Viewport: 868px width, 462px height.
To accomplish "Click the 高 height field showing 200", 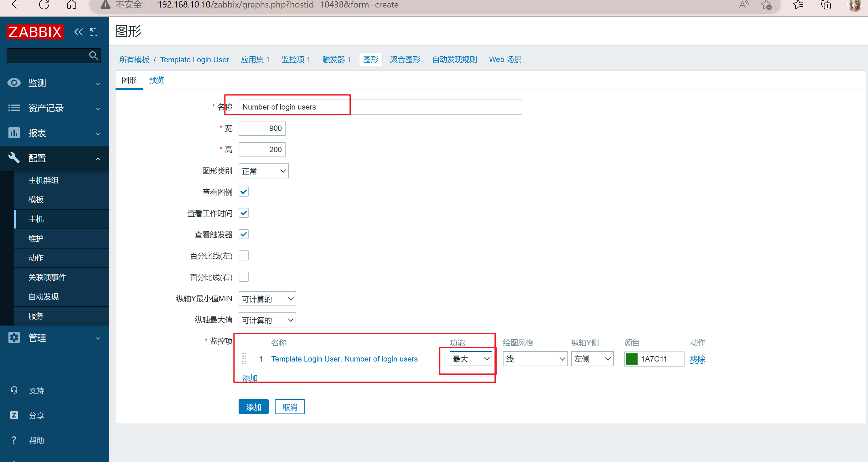I will 262,149.
